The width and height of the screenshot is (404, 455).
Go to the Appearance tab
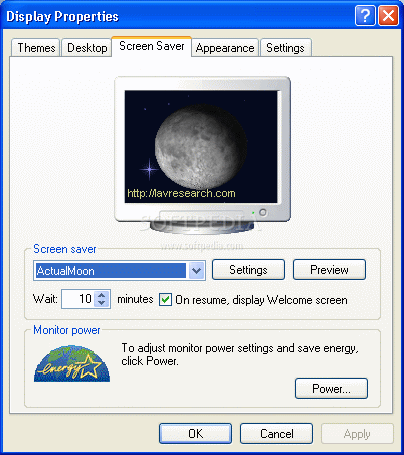(x=225, y=48)
